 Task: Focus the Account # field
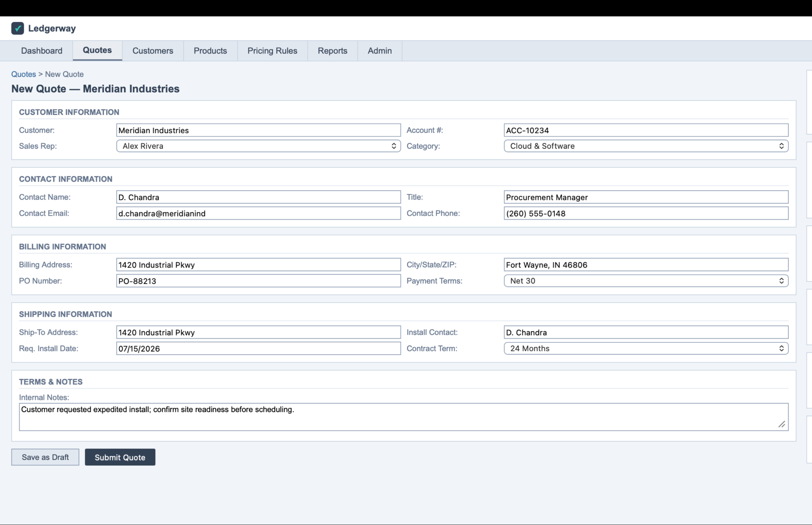pos(646,130)
